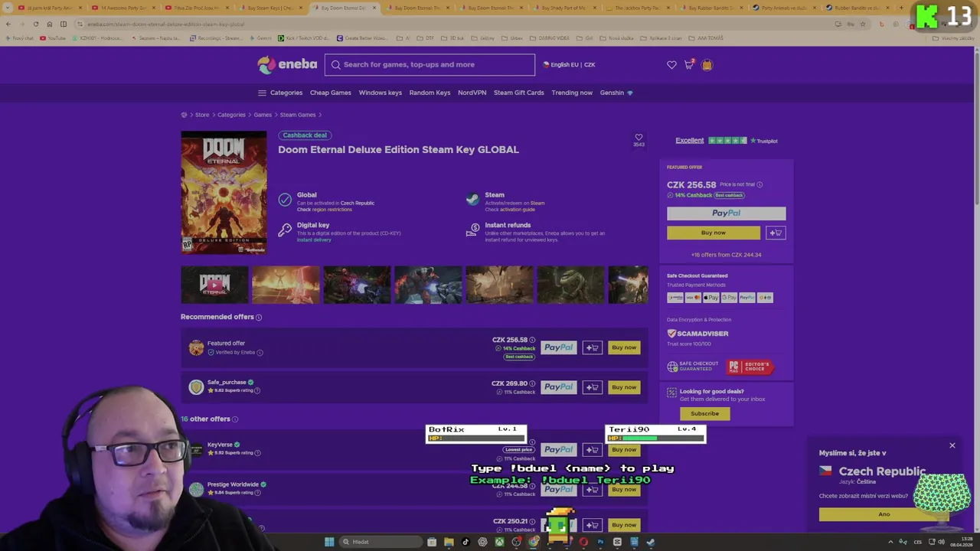Click Buy now in the sidebar offer
Viewport: 980px width, 551px height.
tap(714, 233)
